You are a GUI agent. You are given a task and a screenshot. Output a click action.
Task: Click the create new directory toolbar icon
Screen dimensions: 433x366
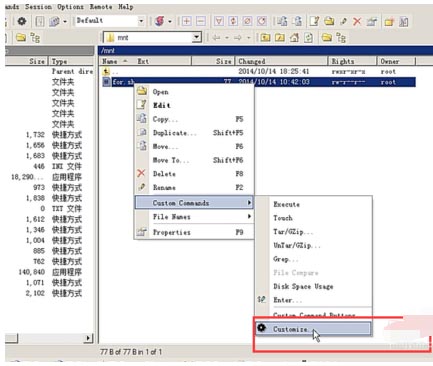389,22
